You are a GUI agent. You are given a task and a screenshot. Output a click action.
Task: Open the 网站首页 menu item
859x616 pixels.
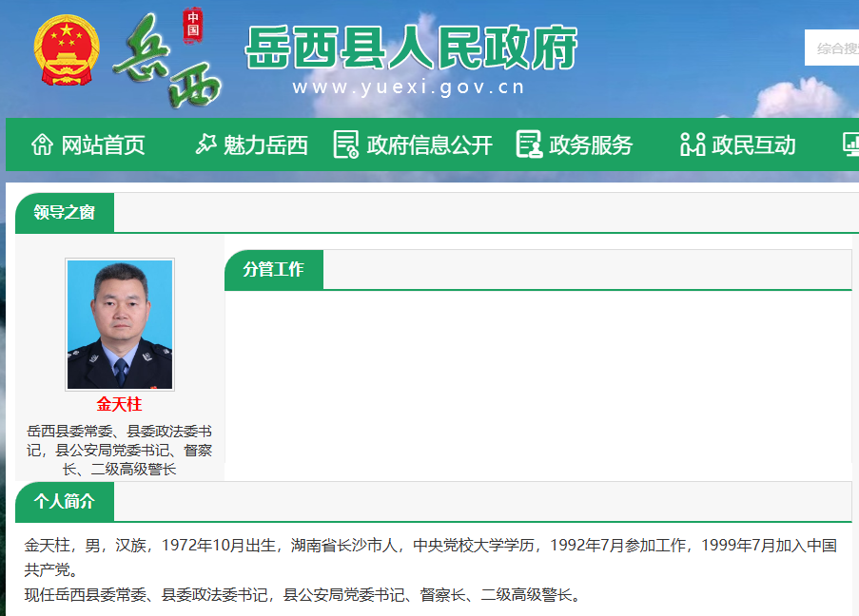(102, 144)
